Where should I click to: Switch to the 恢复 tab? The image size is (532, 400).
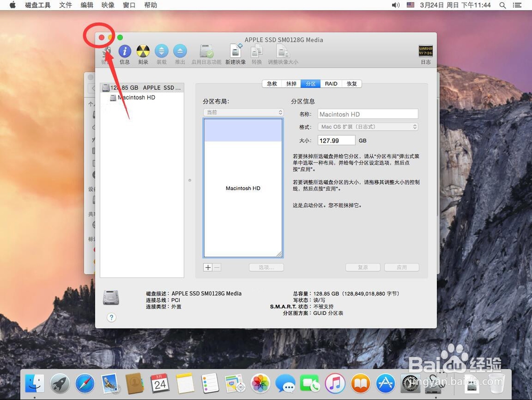352,84
